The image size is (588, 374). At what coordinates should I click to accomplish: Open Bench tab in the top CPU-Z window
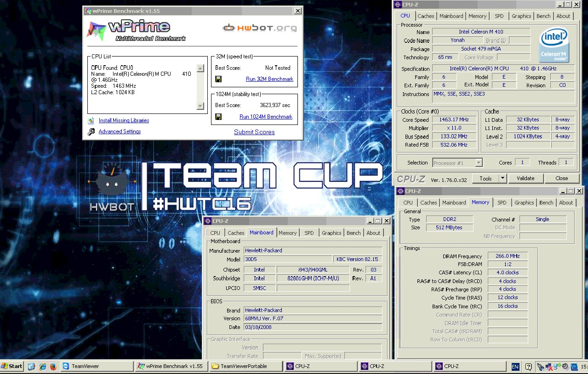[543, 16]
